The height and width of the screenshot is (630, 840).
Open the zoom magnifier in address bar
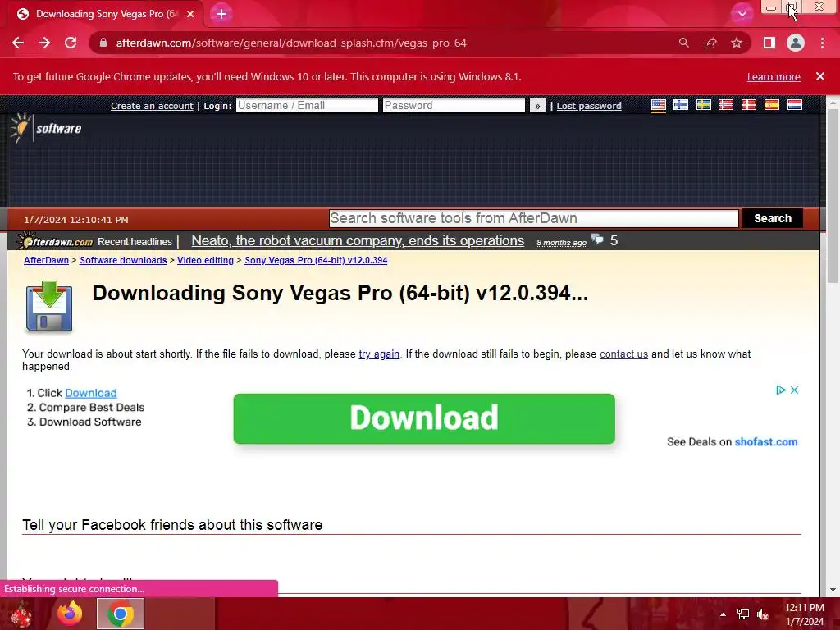[683, 43]
